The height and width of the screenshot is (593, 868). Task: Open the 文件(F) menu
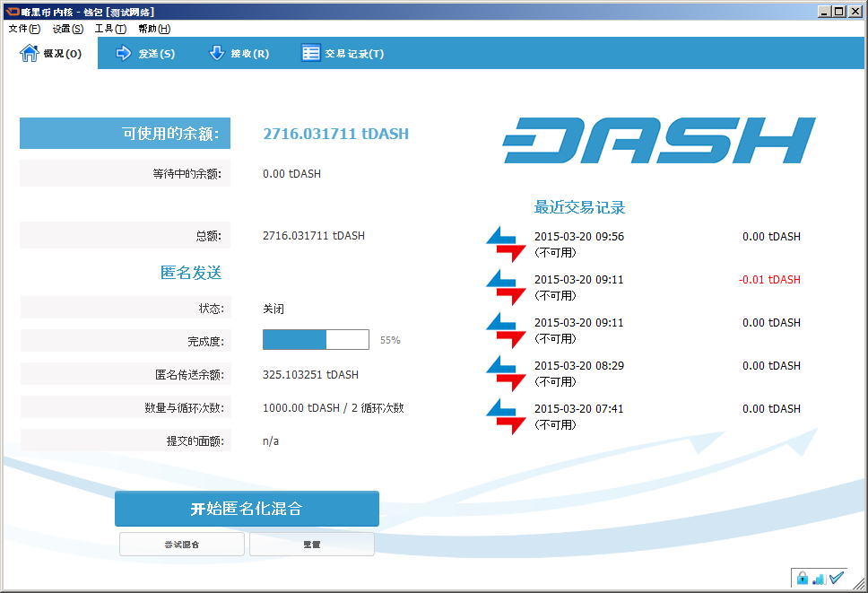point(24,29)
